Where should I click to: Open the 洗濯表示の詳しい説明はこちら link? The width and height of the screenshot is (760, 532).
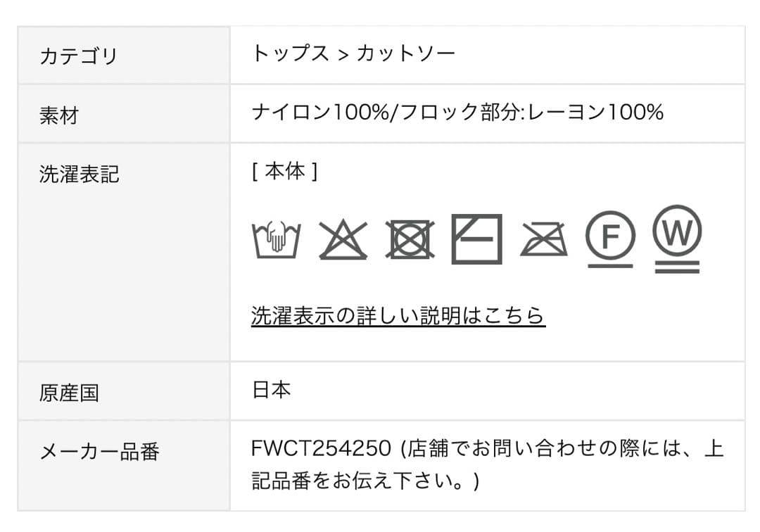coord(398,315)
